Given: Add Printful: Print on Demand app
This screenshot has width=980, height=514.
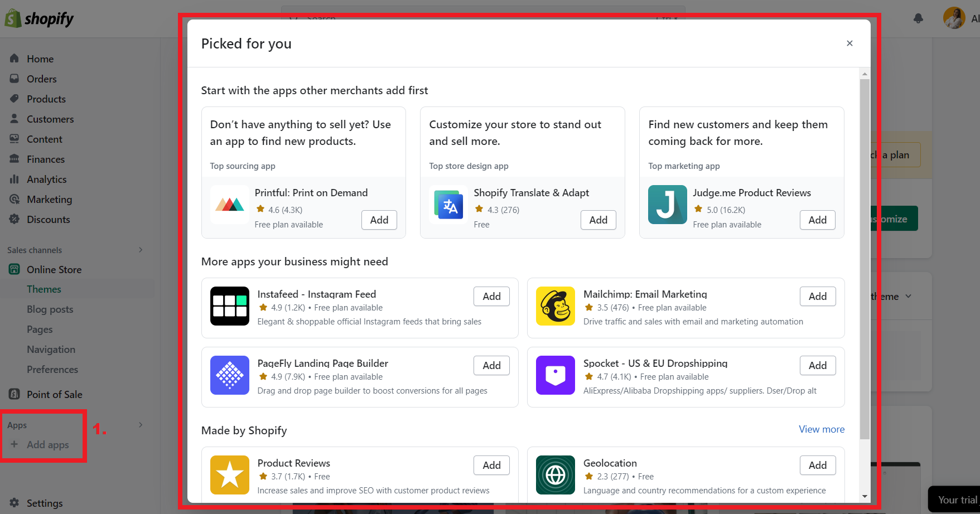Looking at the screenshot, I should (379, 220).
